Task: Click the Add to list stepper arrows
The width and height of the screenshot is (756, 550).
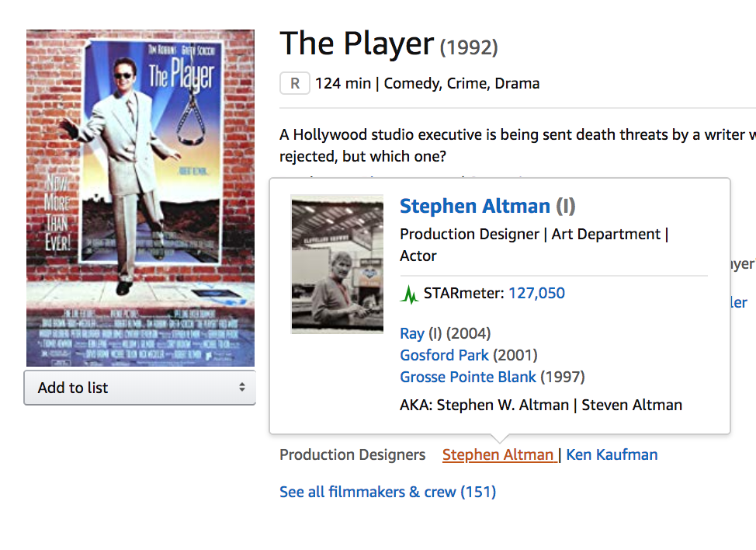Action: pyautogui.click(x=242, y=387)
